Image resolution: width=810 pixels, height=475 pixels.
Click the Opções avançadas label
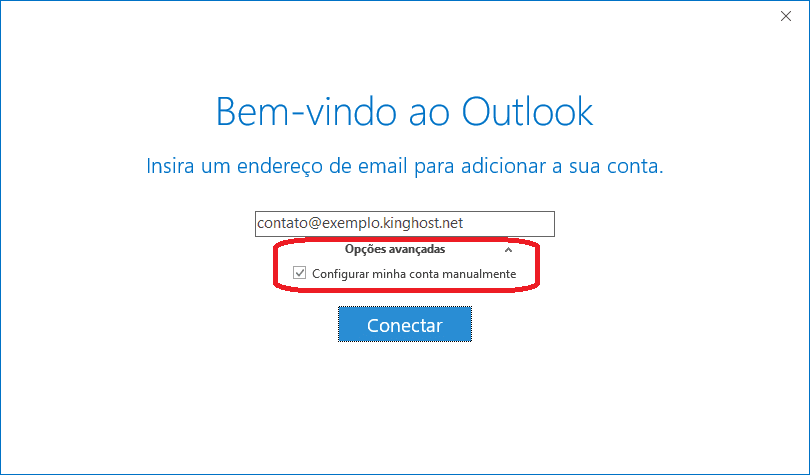[x=395, y=249]
